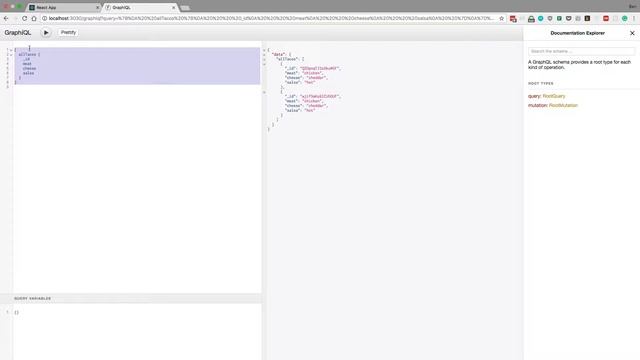Bookmark this page with the star
Viewport: 640px width, 360px height.
tap(502, 18)
